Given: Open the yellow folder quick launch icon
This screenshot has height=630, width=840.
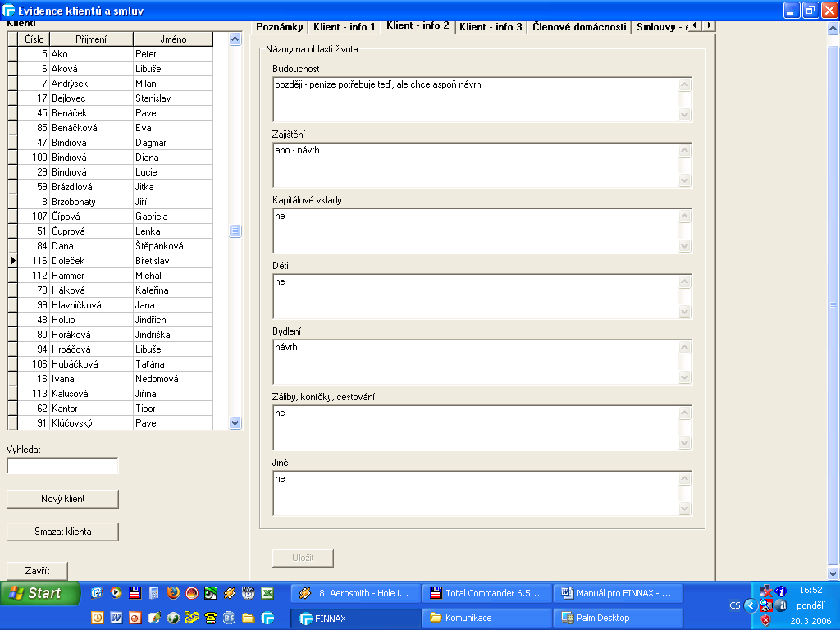Looking at the screenshot, I should [248, 618].
